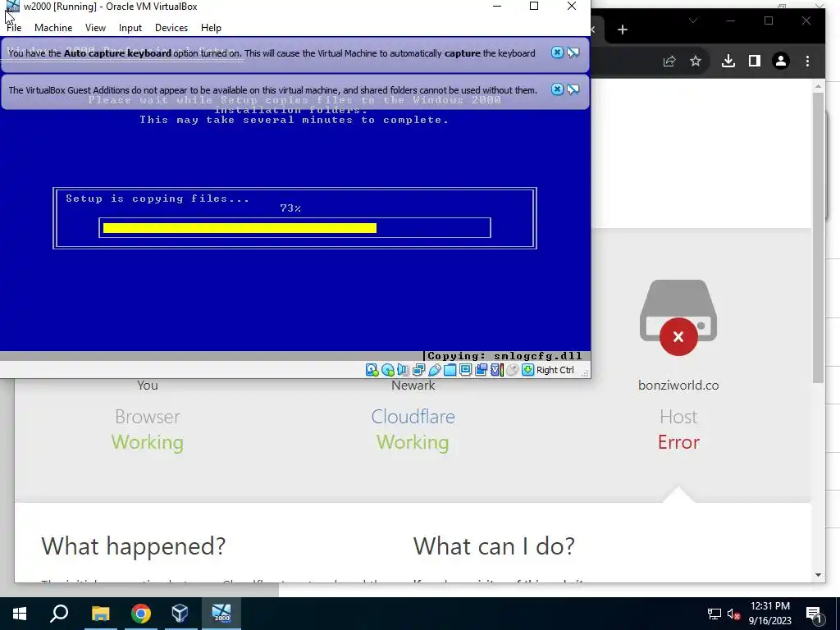This screenshot has width=840, height=630.
Task: Click the yellow Setup copying progress bar
Action: point(240,228)
